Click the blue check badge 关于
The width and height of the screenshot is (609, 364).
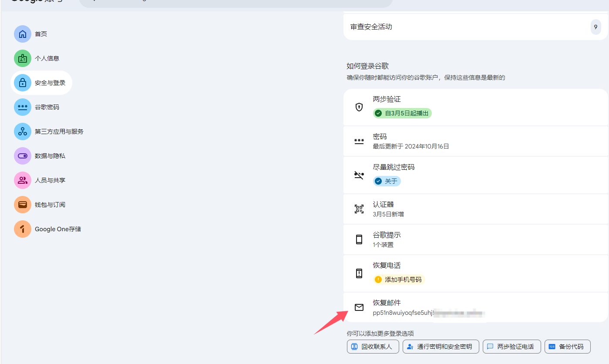(x=387, y=181)
